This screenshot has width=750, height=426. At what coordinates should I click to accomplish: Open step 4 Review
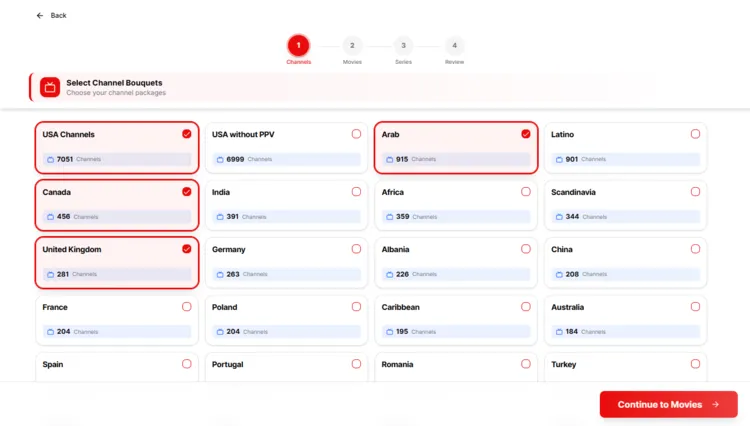(454, 46)
